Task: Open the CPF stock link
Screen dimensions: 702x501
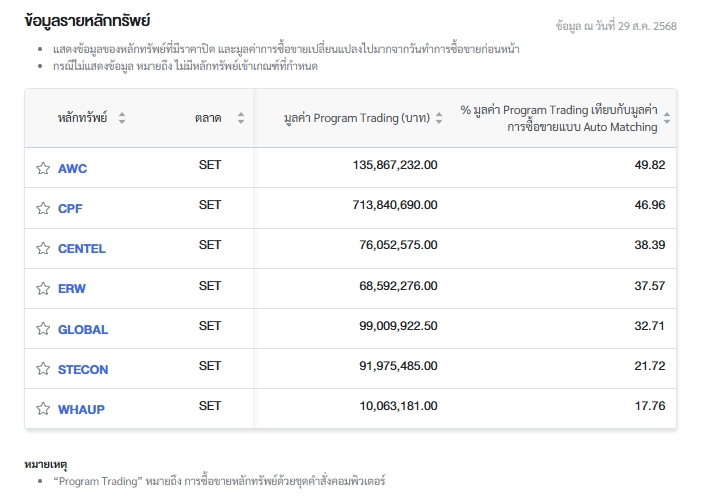Action: pos(70,209)
